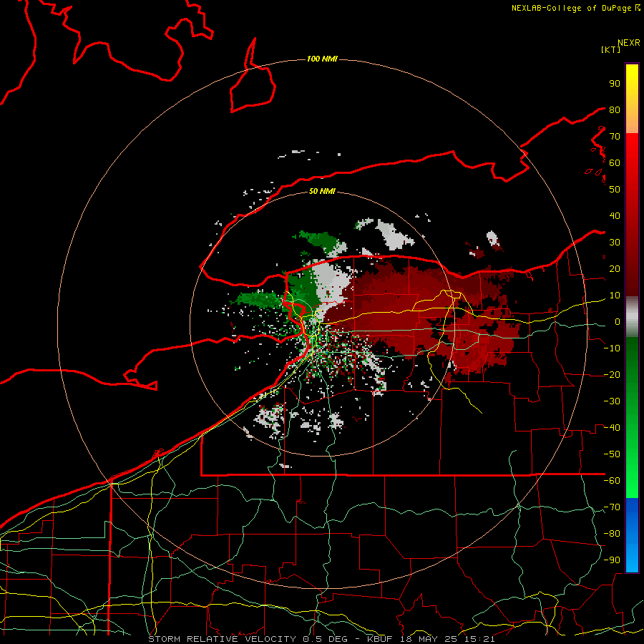This screenshot has height=644, width=644.
Task: Click the 50 value on velocity scale
Action: (x=615, y=190)
